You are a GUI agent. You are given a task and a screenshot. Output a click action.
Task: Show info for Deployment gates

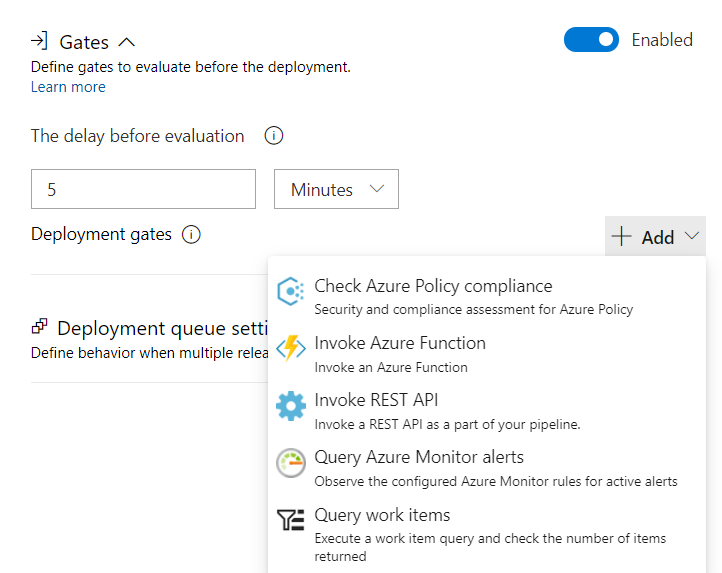tap(191, 234)
